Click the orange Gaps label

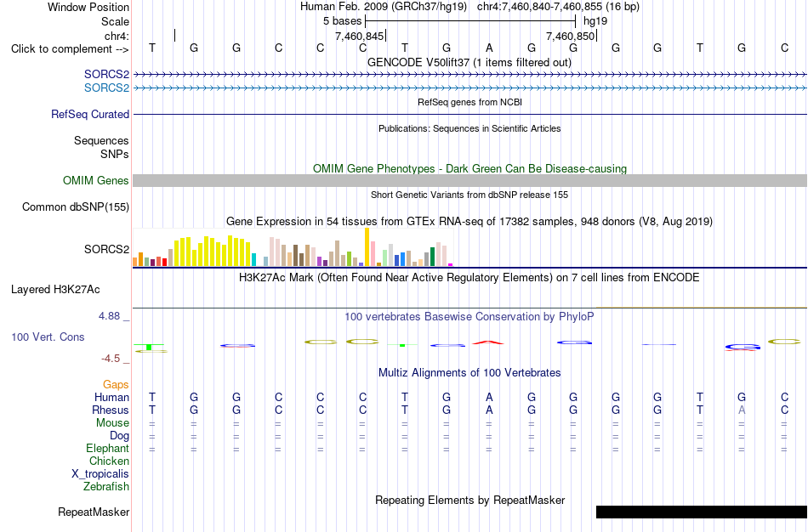[116, 385]
